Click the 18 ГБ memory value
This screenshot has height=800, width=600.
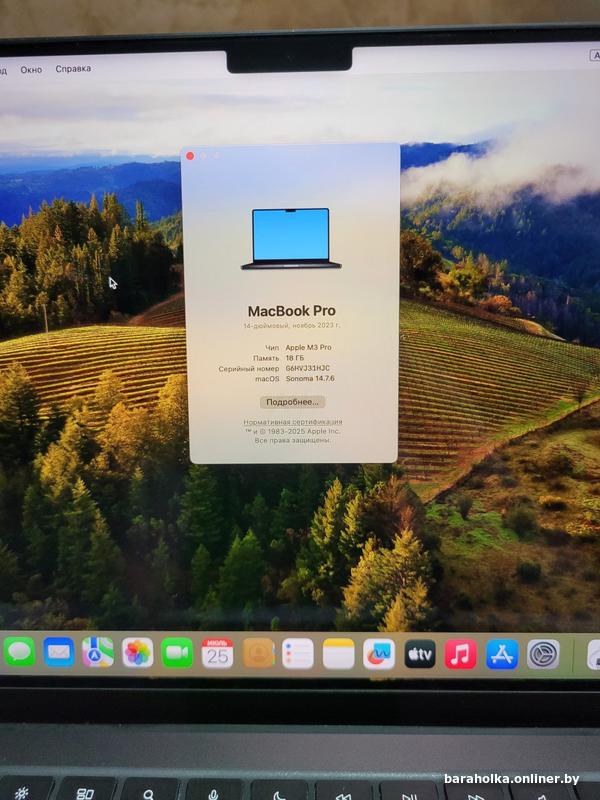(x=294, y=358)
